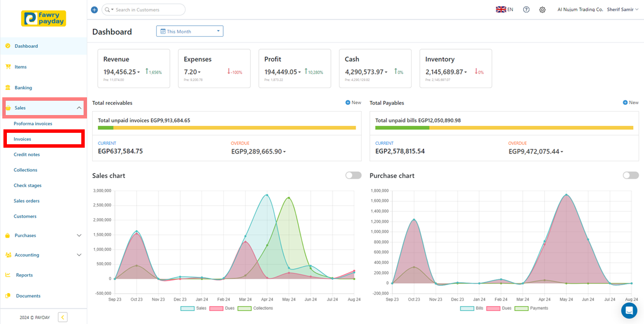This screenshot has height=324, width=644.
Task: Toggle the Sales chart switch
Action: [x=353, y=175]
